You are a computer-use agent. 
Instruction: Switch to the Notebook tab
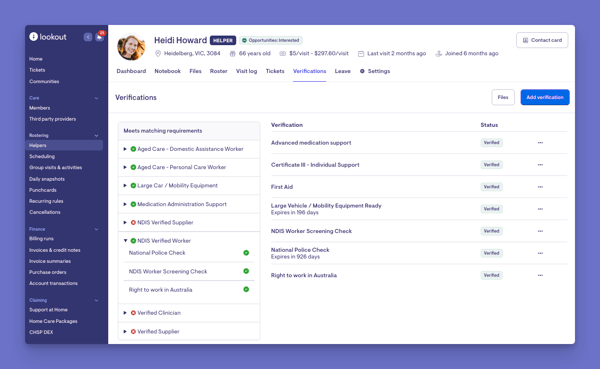click(168, 71)
